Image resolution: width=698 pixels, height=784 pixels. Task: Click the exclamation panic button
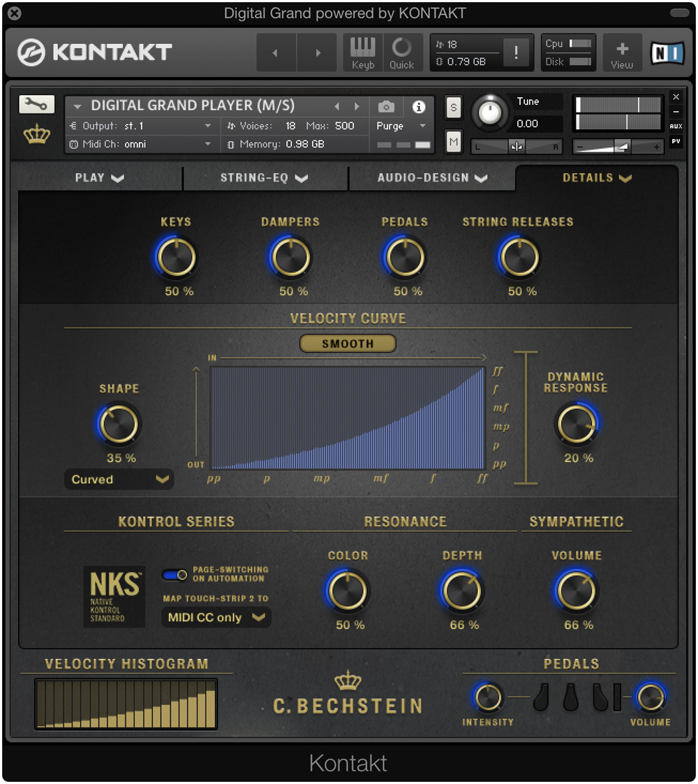tap(516, 52)
